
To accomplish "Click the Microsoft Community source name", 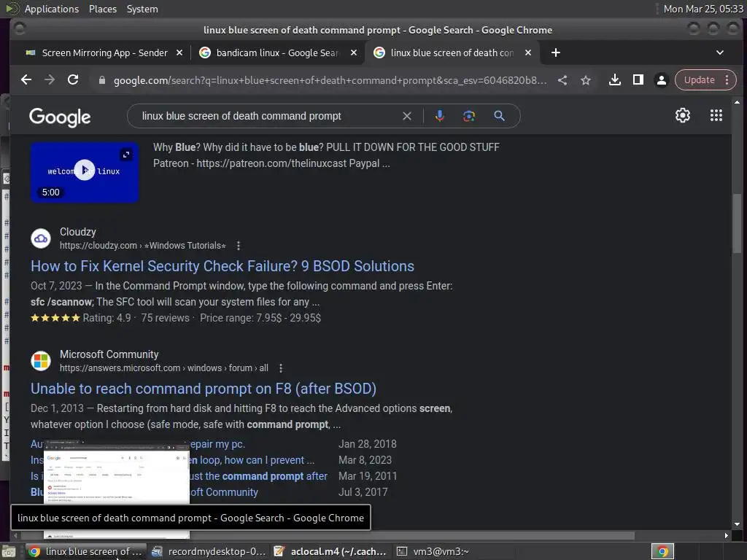I will pyautogui.click(x=109, y=354).
